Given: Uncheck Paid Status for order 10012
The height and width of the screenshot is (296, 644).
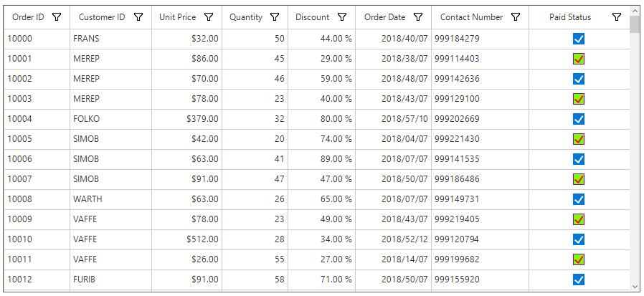Looking at the screenshot, I should [579, 280].
